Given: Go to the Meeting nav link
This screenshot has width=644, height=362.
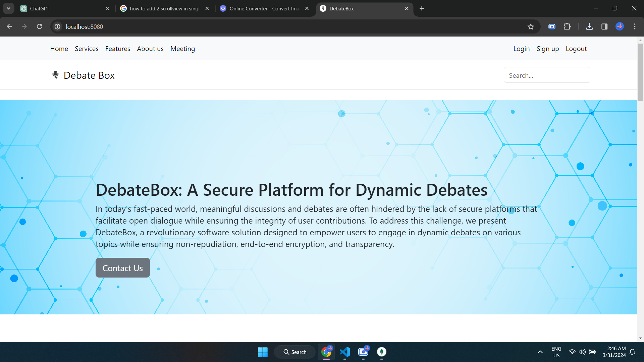Looking at the screenshot, I should tap(182, 49).
